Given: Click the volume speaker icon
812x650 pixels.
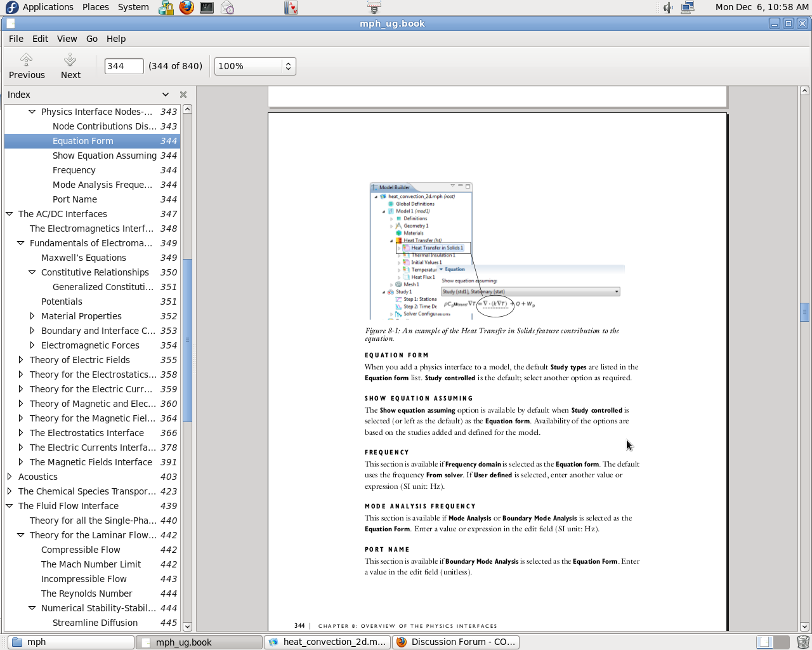Looking at the screenshot, I should tap(668, 8).
